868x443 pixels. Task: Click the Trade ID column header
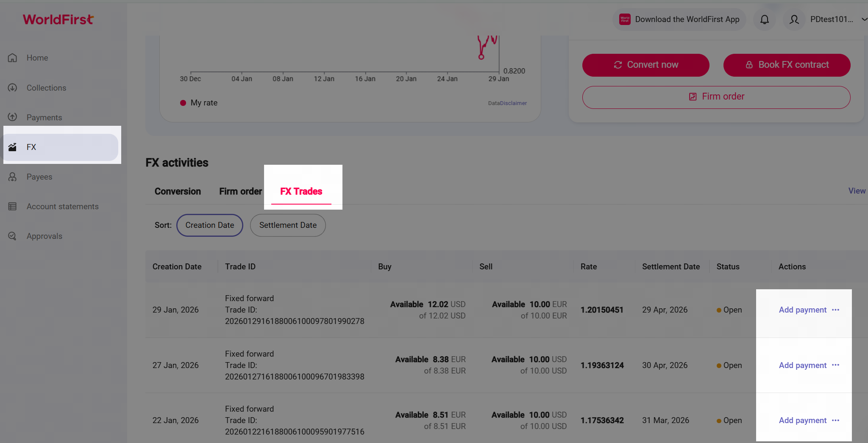click(240, 267)
